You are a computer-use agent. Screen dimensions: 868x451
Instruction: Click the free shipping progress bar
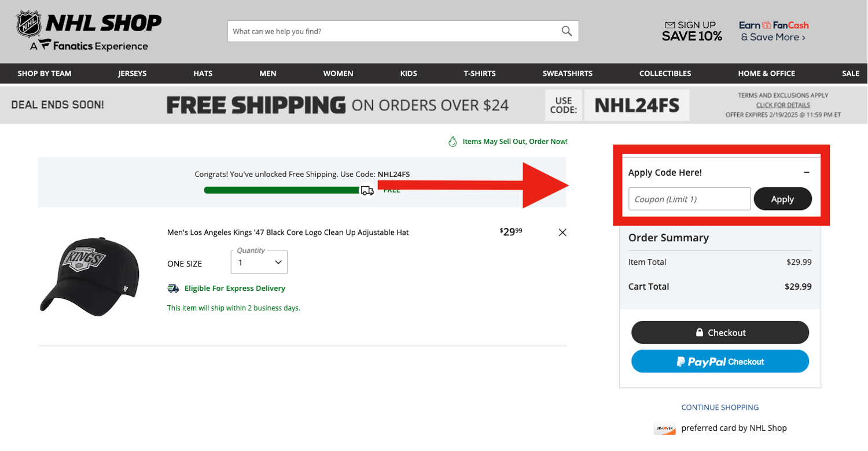[282, 190]
